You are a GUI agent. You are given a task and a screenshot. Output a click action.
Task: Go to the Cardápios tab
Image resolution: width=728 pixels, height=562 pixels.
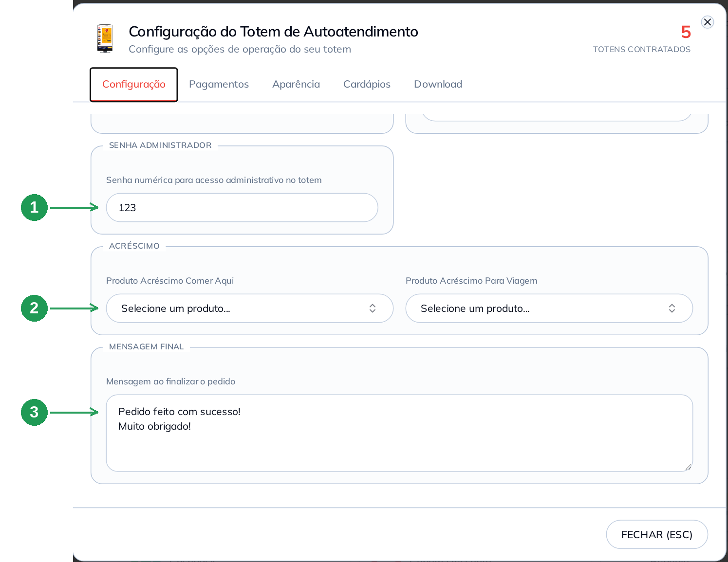click(x=367, y=84)
